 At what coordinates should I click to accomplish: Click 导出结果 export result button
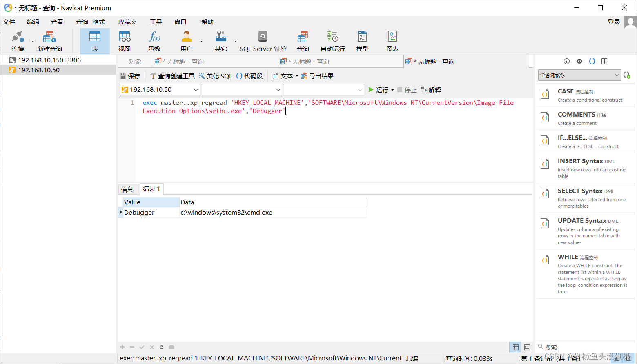pos(317,76)
